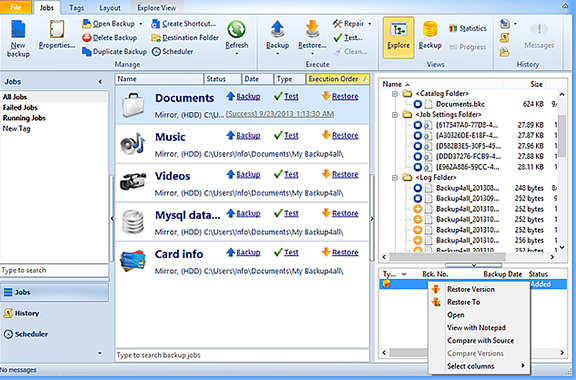This screenshot has height=380, width=576.
Task: Select Documents.bkc in the catalog tree
Action: click(460, 104)
